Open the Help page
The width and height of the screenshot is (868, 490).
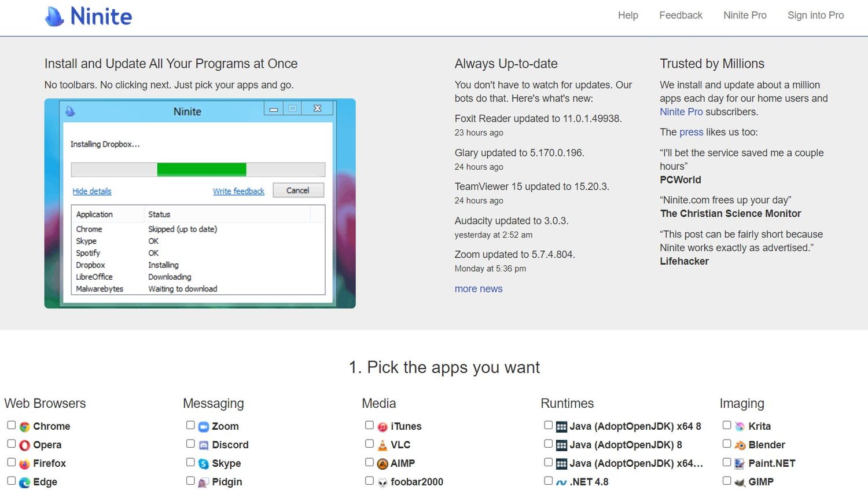tap(628, 16)
